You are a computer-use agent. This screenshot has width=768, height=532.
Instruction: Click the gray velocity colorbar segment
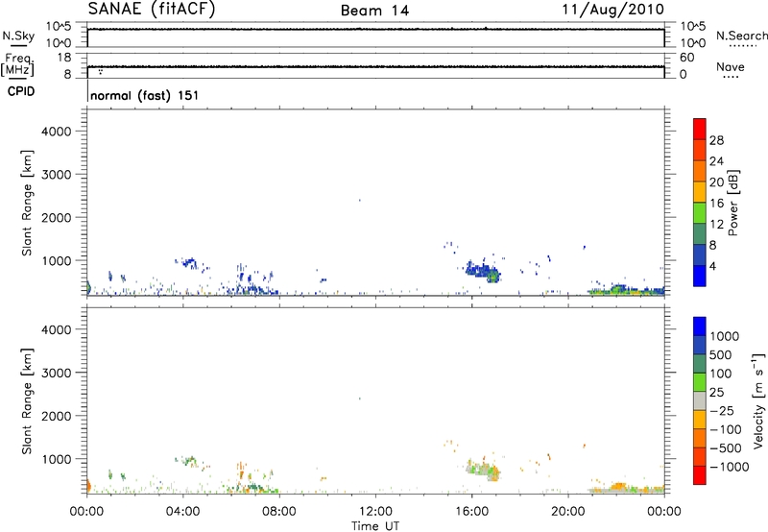(x=700, y=400)
